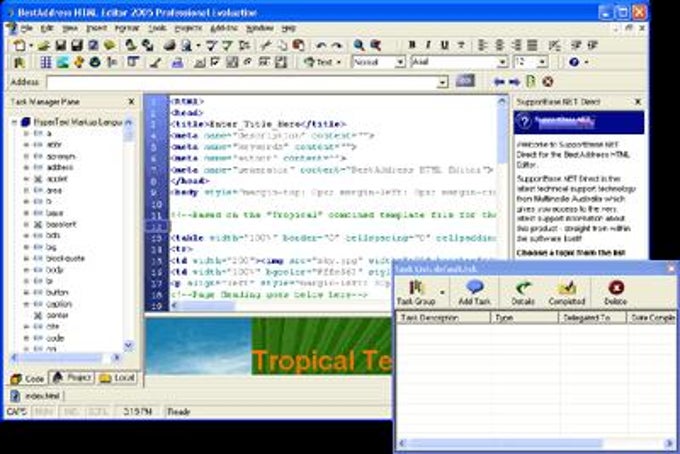Click the Open file folder icon
The image size is (680, 454).
43,45
